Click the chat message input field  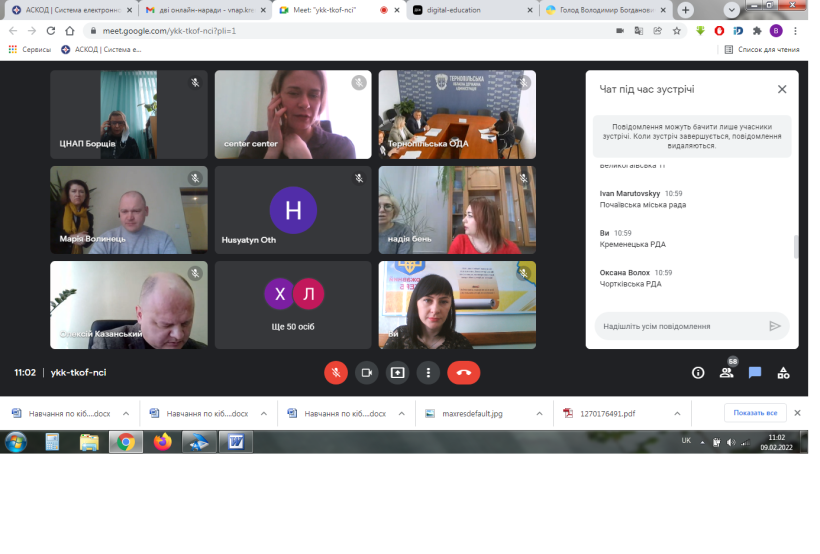680,326
